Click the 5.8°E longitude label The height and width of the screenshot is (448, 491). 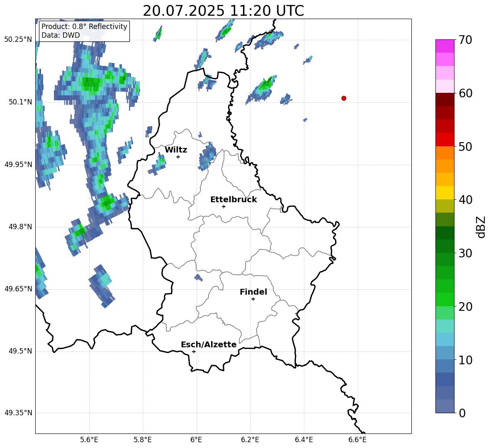pos(143,440)
